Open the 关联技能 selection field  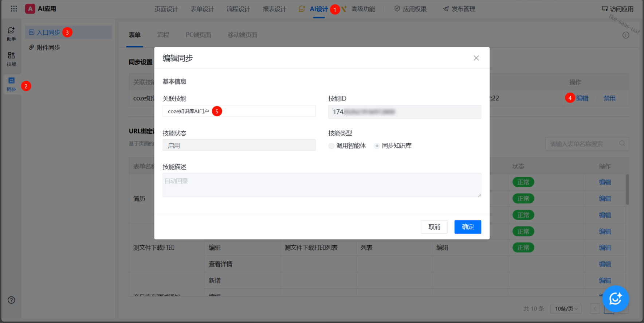239,111
